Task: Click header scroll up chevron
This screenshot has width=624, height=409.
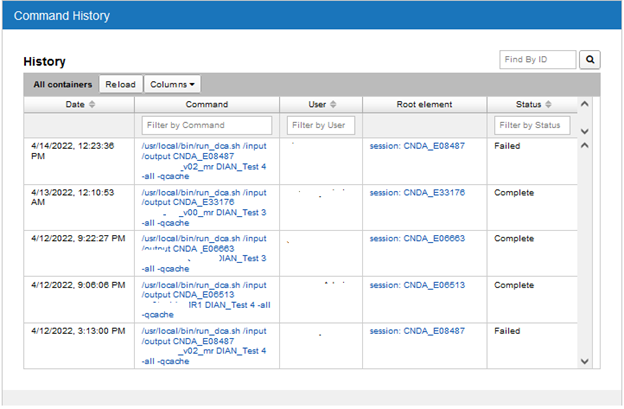Action: 584,104
